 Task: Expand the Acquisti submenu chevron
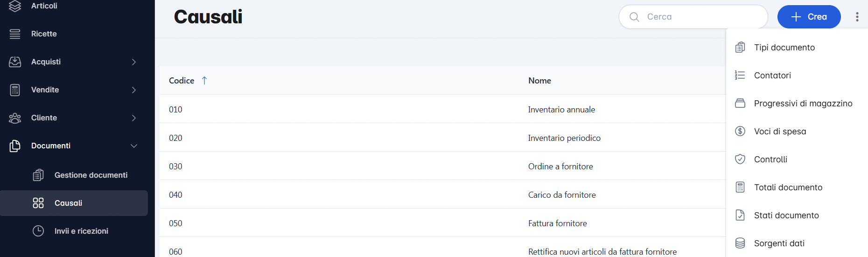point(134,62)
